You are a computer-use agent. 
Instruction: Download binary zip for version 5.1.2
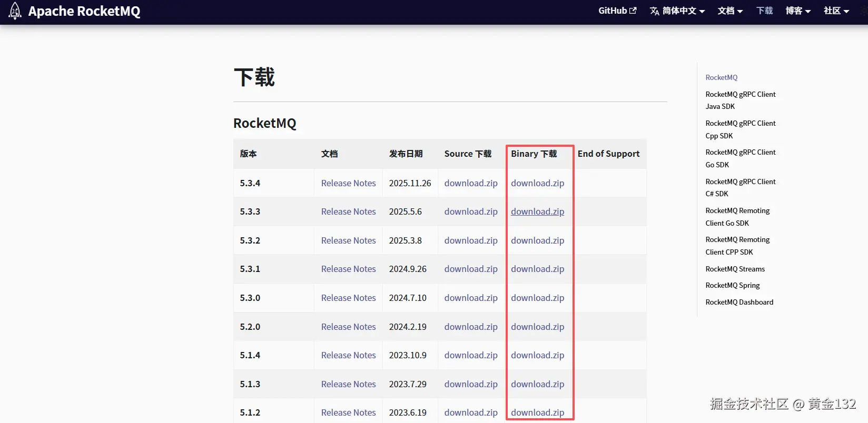(x=537, y=412)
